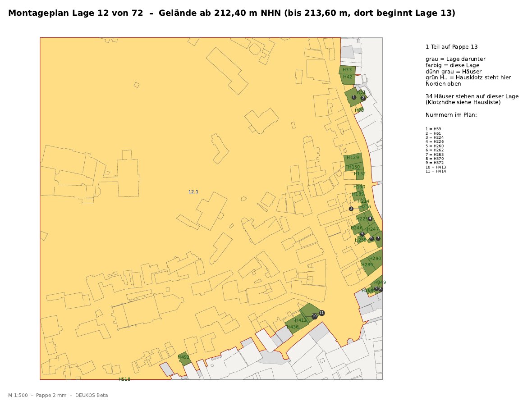Click house label H247
The height and width of the screenshot is (401, 532).
tap(373, 229)
